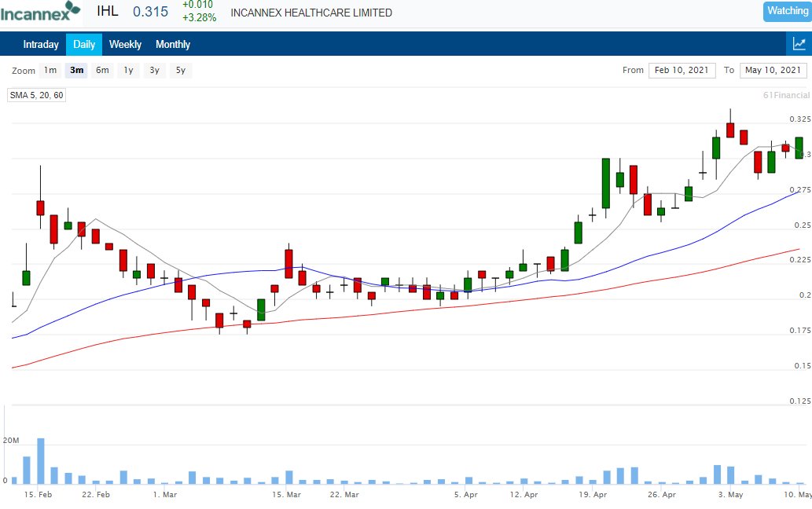Select the Daily tab
This screenshot has height=509, width=812.
click(x=84, y=45)
